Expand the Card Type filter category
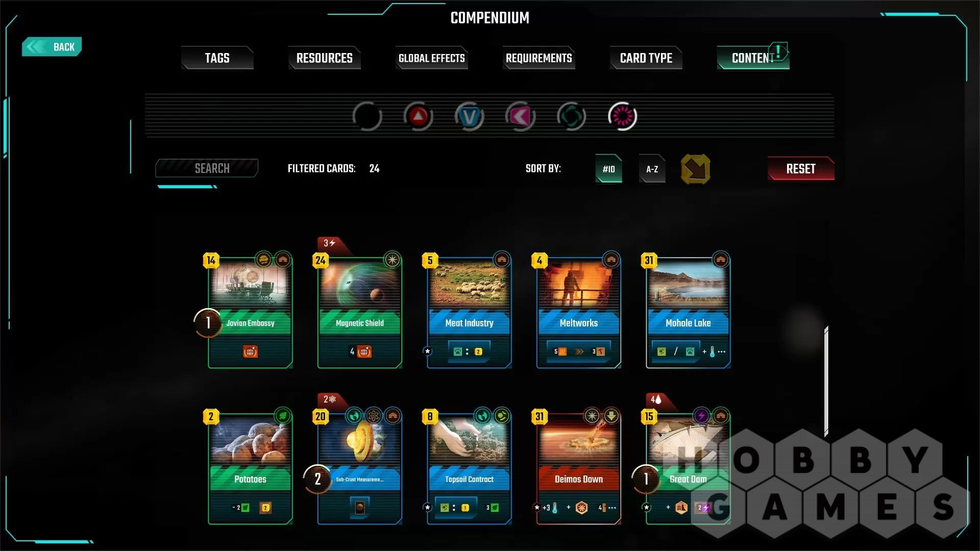 tap(646, 58)
